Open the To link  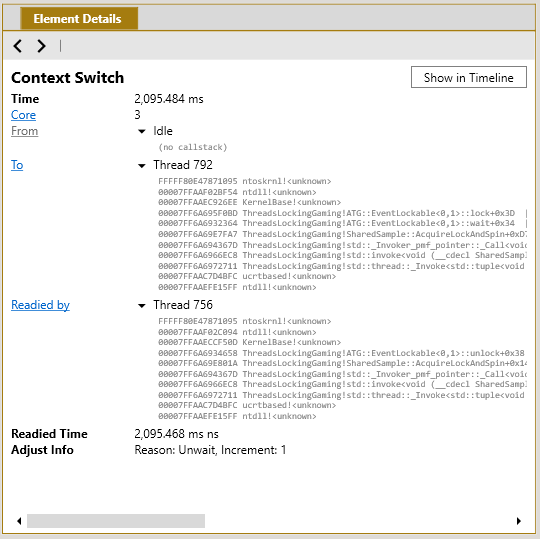[17, 165]
